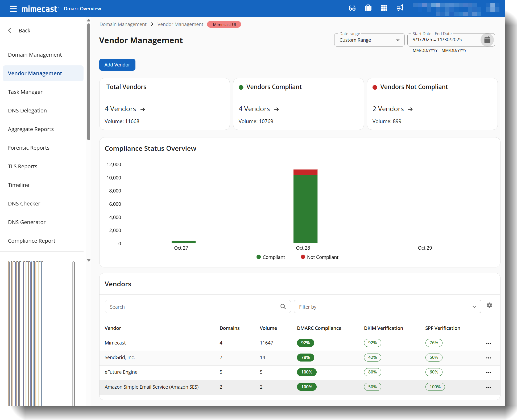Open the more options menu for the Mimecast row
517x420 pixels.
[489, 343]
